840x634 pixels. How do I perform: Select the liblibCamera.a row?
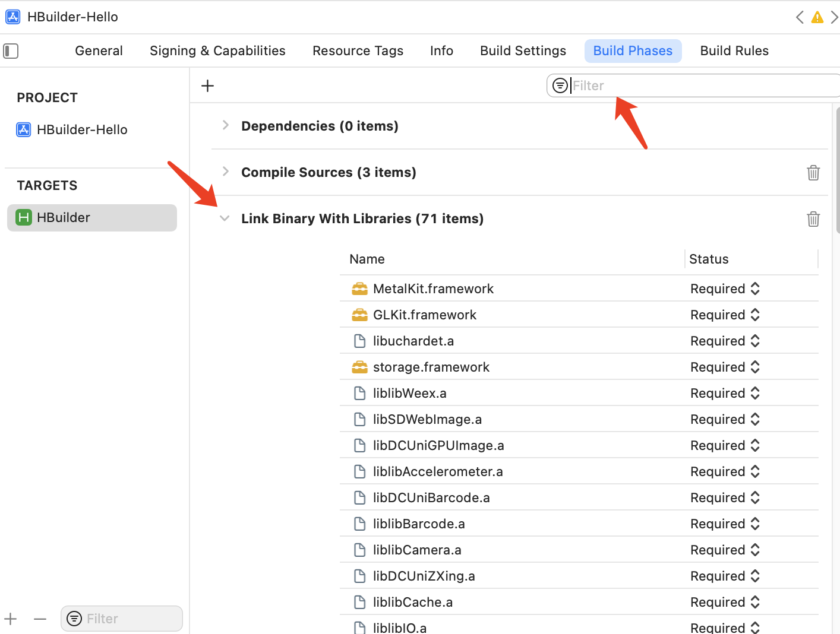[579, 550]
